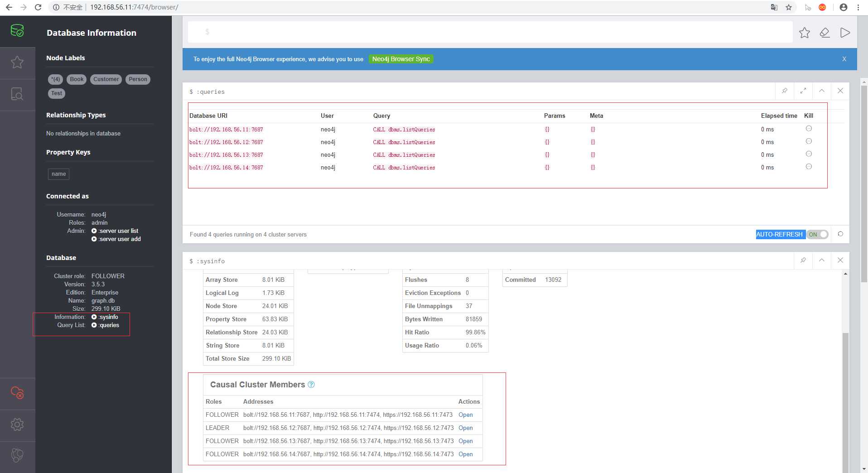Screen dimensions: 868x473
Task: Open the browser profile avatar
Action: [844, 7]
